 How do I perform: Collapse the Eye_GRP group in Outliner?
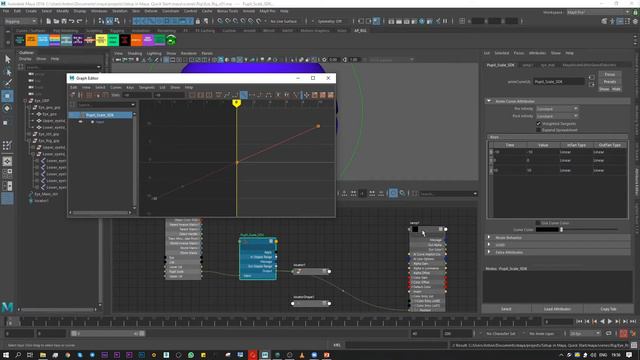25,100
